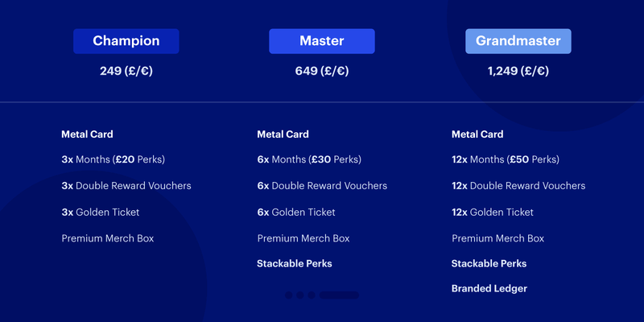Click 12x Double Reward Vouchers
The image size is (644, 322).
coord(518,186)
